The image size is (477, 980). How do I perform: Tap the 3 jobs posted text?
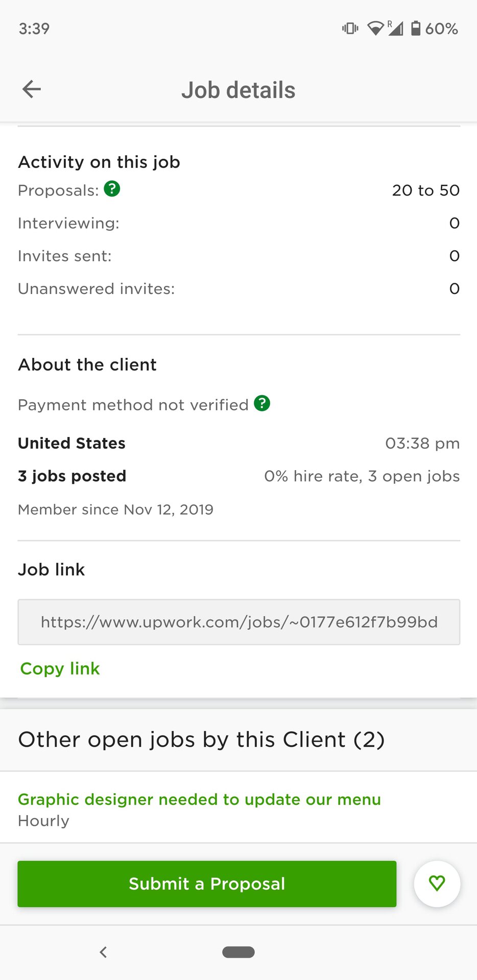click(72, 476)
